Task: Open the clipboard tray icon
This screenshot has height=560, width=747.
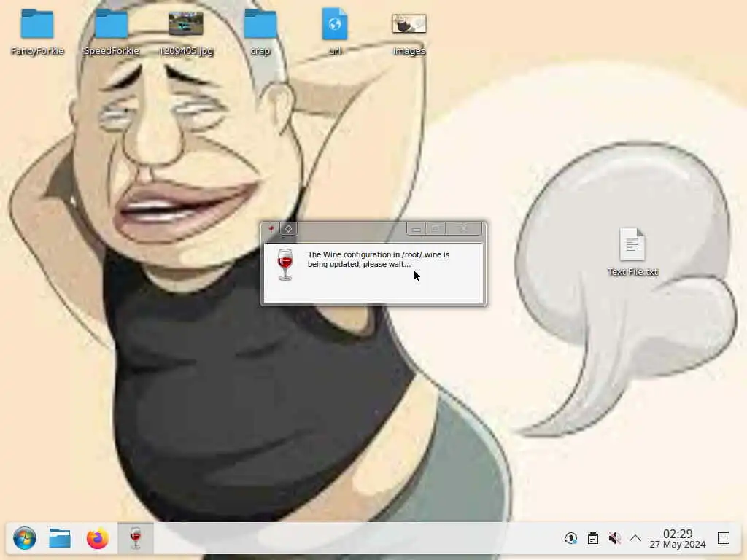Action: tap(593, 538)
